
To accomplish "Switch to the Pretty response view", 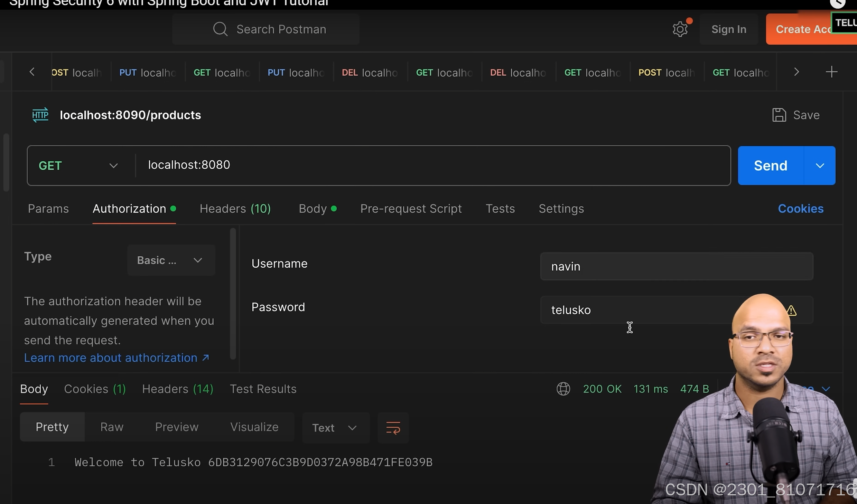I will pos(52,427).
